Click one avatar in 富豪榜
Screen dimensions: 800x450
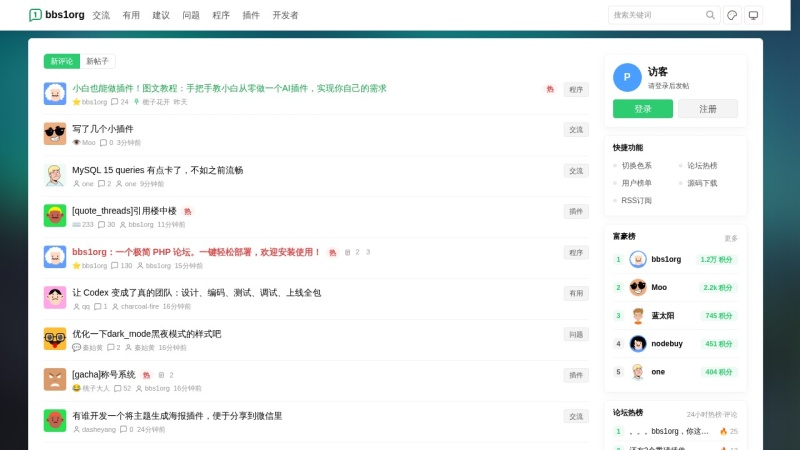638,372
